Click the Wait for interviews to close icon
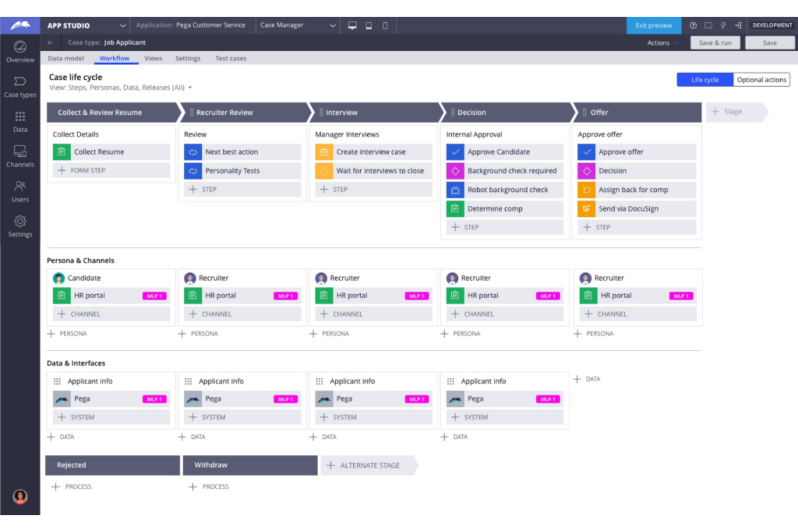 click(324, 171)
